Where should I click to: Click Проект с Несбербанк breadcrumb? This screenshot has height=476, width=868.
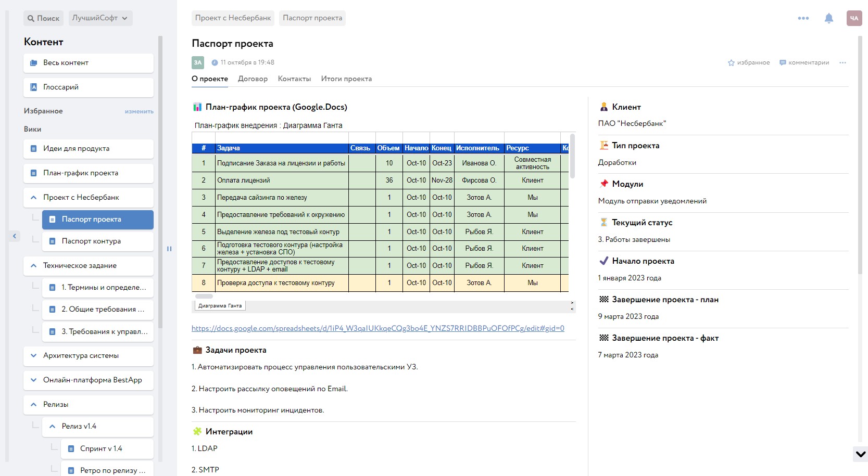233,18
